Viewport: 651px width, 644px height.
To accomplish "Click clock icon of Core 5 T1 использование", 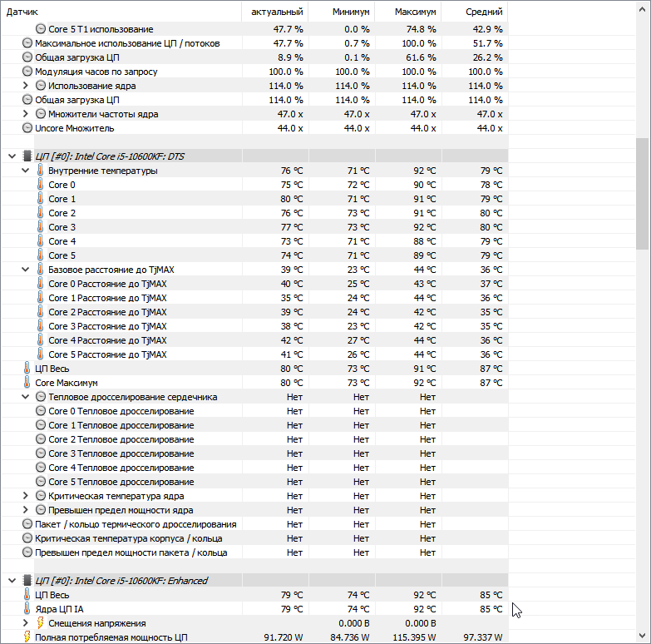I will click(40, 29).
